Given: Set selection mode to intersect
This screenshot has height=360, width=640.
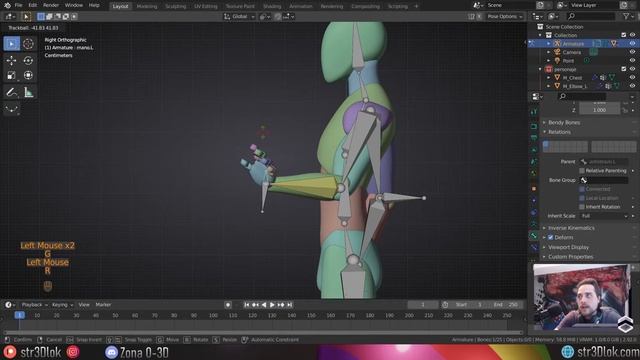Looking at the screenshot, I should (x=74, y=17).
